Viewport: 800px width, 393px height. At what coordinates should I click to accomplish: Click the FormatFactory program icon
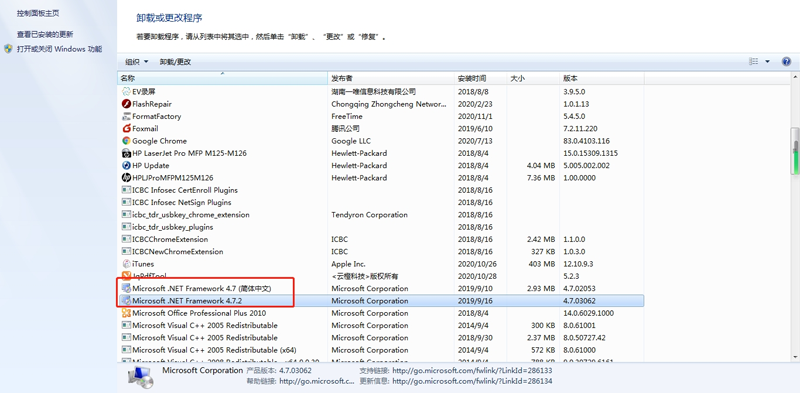pos(127,116)
